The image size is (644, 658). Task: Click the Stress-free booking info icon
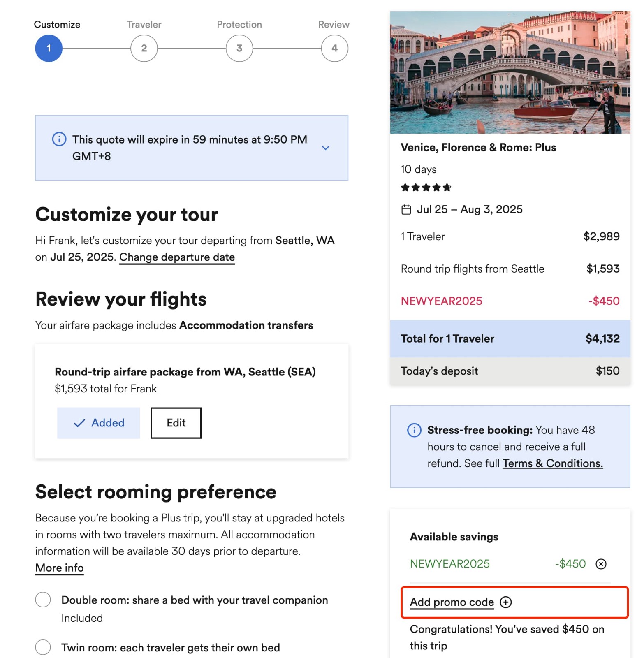[x=414, y=430]
